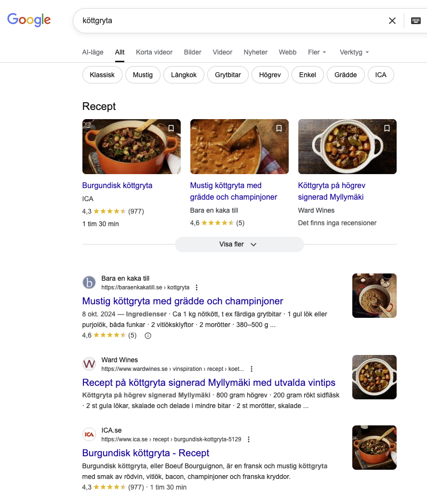
Task: Expand recipes with Visa fler
Action: click(x=239, y=245)
